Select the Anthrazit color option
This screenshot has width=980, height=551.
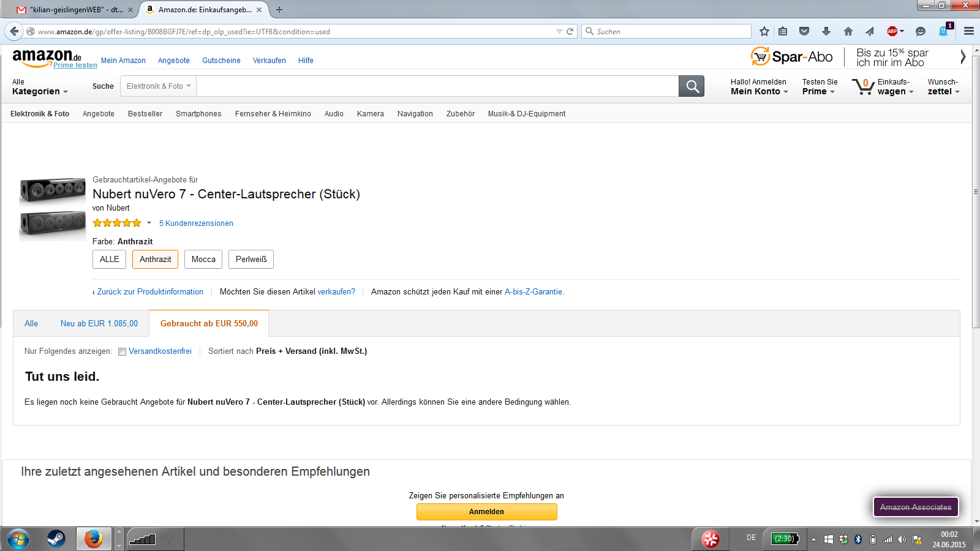[155, 259]
